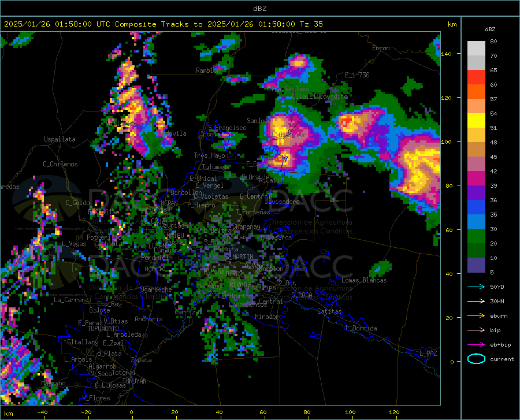This screenshot has height=420, width=520.
Task: Click legend value '57' on dBZ scale
Action: click(493, 99)
